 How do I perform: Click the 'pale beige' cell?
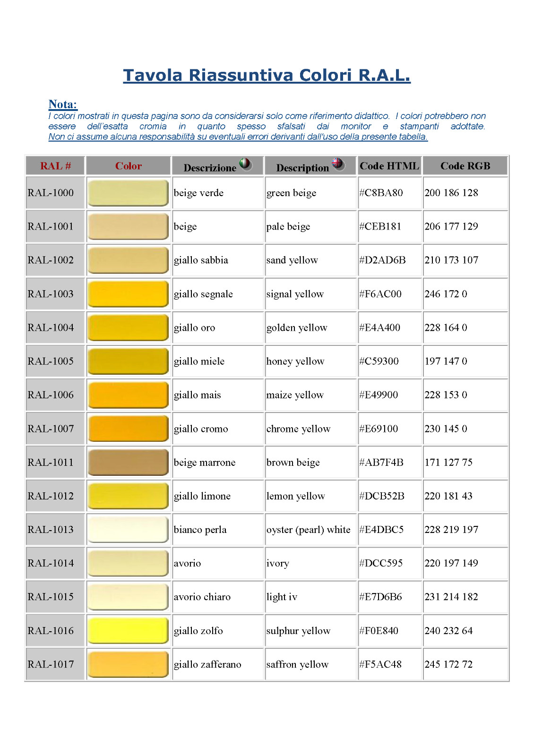coord(310,226)
